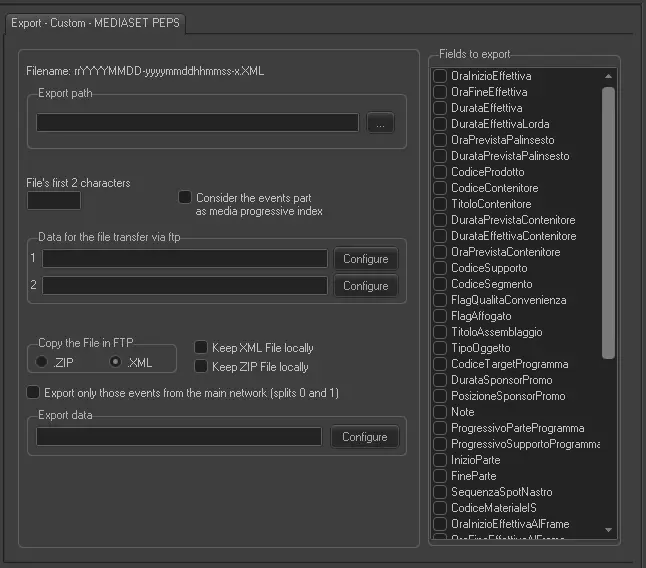Select the .XML radio option

[116, 362]
